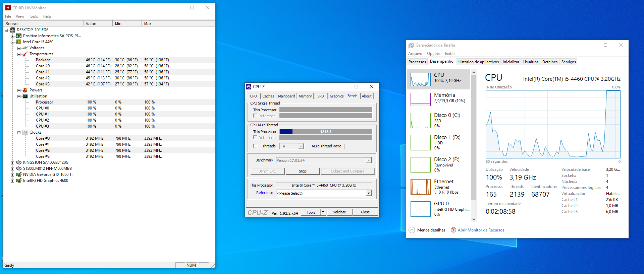Open the Threads count dropdown

[x=301, y=146]
